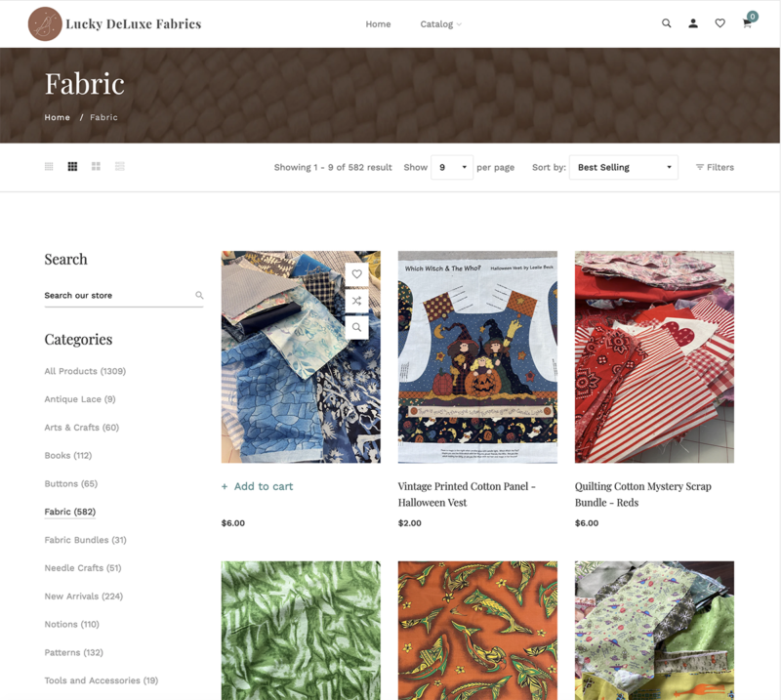Click compare icon on blue fabric product
This screenshot has height=700, width=781.
[356, 301]
